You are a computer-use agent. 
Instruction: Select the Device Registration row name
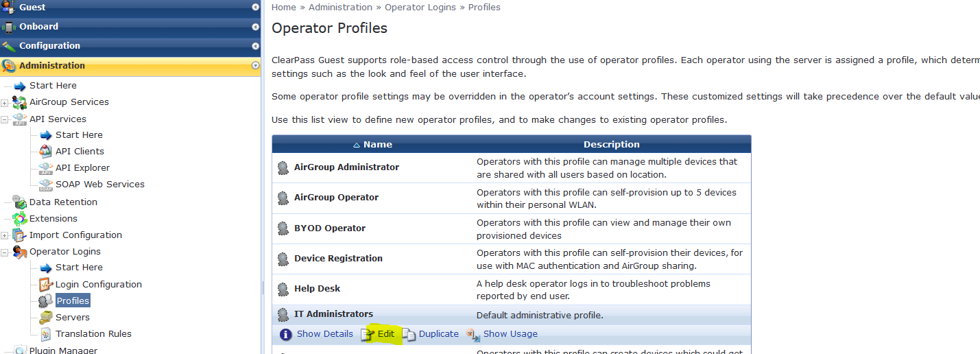coord(338,259)
